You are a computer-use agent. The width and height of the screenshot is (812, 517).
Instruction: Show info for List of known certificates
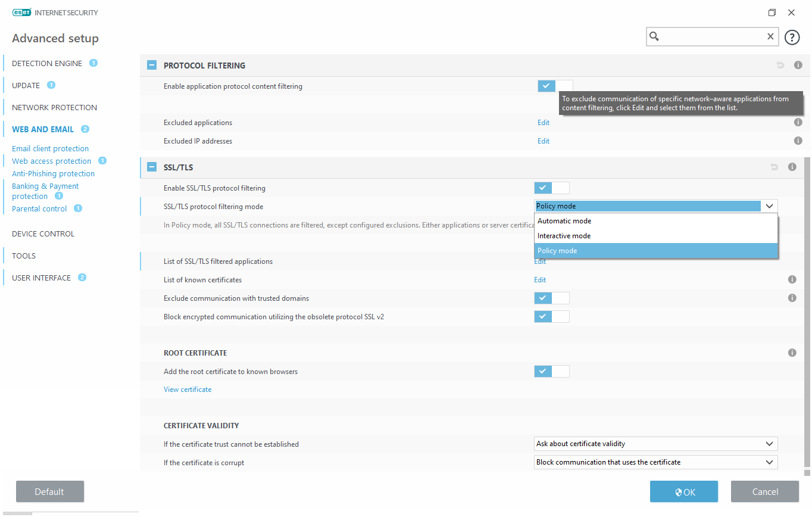pyautogui.click(x=792, y=280)
